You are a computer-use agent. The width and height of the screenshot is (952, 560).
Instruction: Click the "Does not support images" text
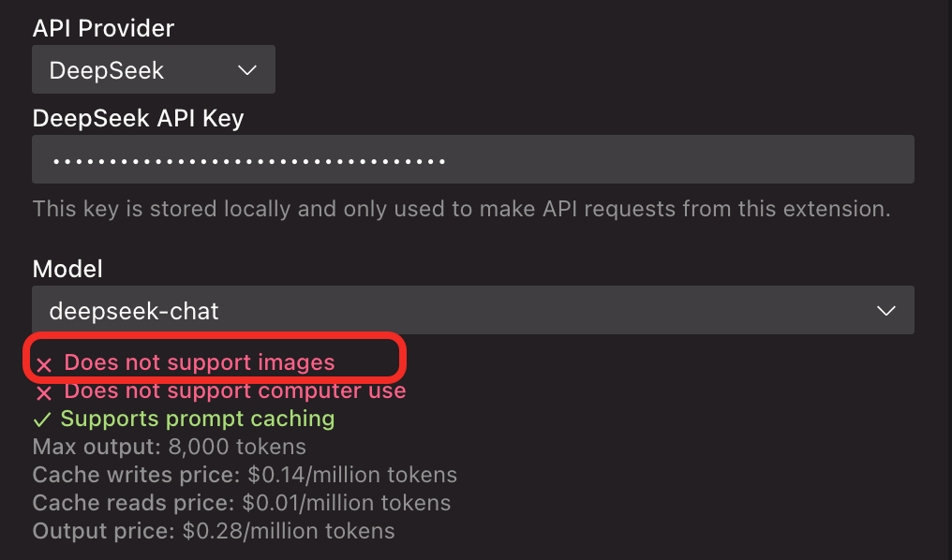(199, 362)
